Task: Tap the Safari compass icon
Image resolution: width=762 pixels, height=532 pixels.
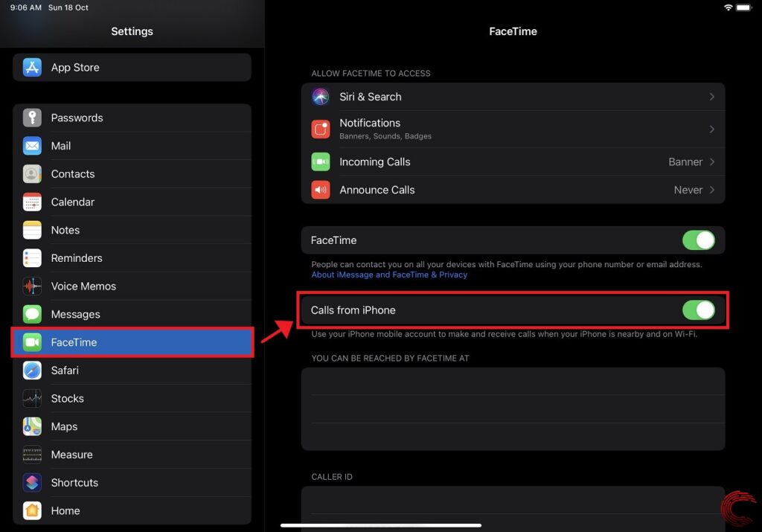Action: [x=32, y=371]
